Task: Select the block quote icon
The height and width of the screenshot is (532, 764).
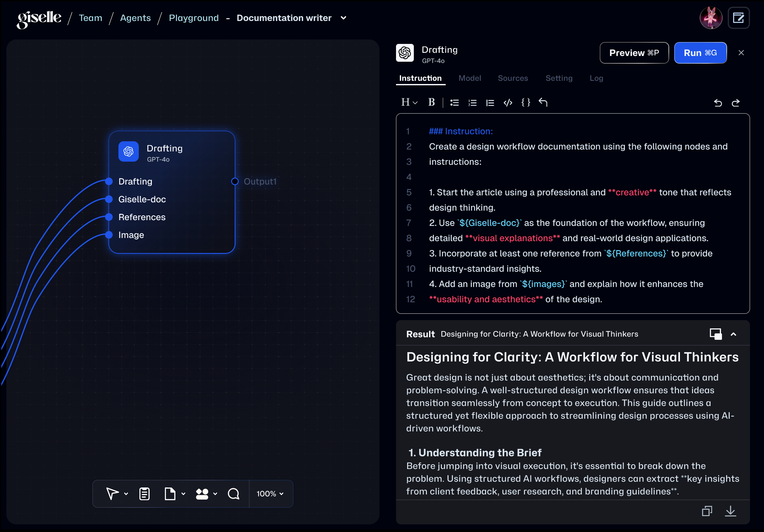Action: 490,103
